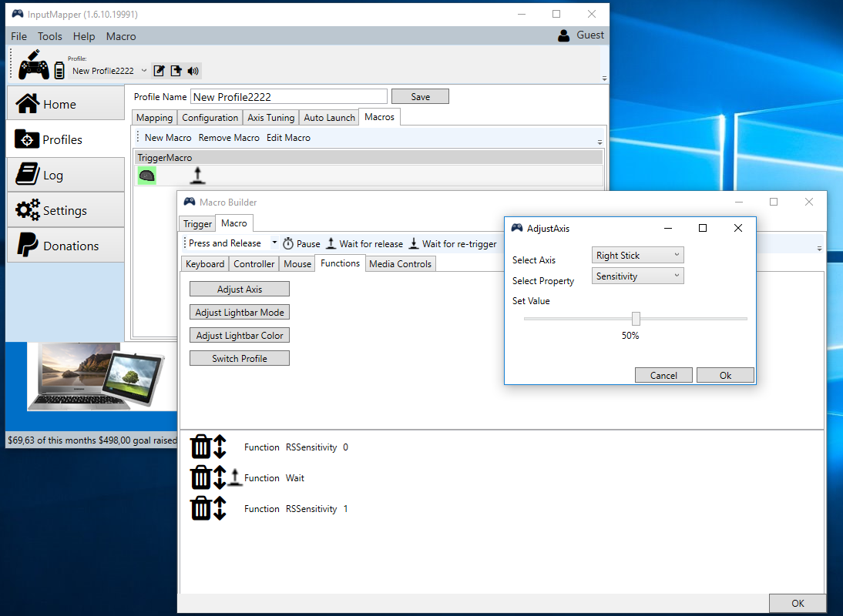
Task: Switch to the Media Controls tab
Action: point(401,263)
